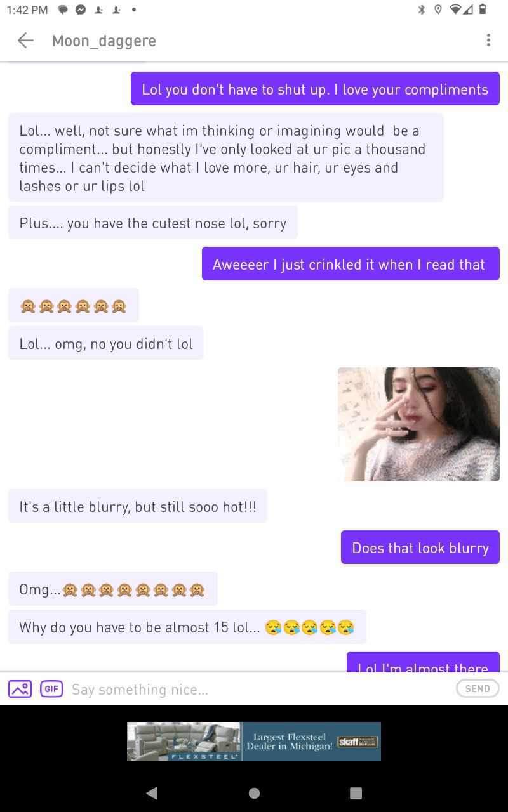Tap the image attachment icon
The image size is (508, 812).
(20, 689)
